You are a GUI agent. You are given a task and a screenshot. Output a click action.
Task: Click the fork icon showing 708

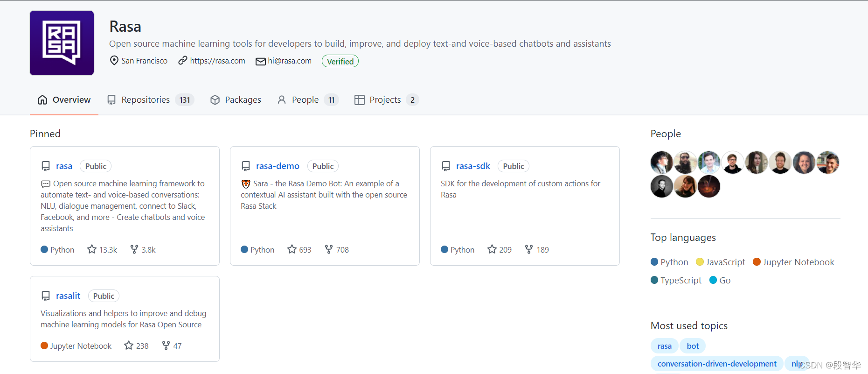(x=329, y=249)
